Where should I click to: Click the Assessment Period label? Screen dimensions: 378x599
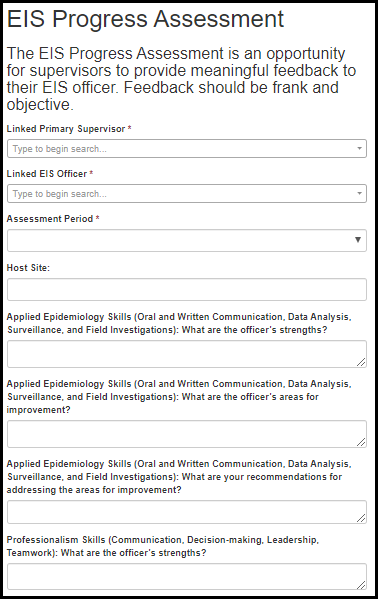click(50, 219)
